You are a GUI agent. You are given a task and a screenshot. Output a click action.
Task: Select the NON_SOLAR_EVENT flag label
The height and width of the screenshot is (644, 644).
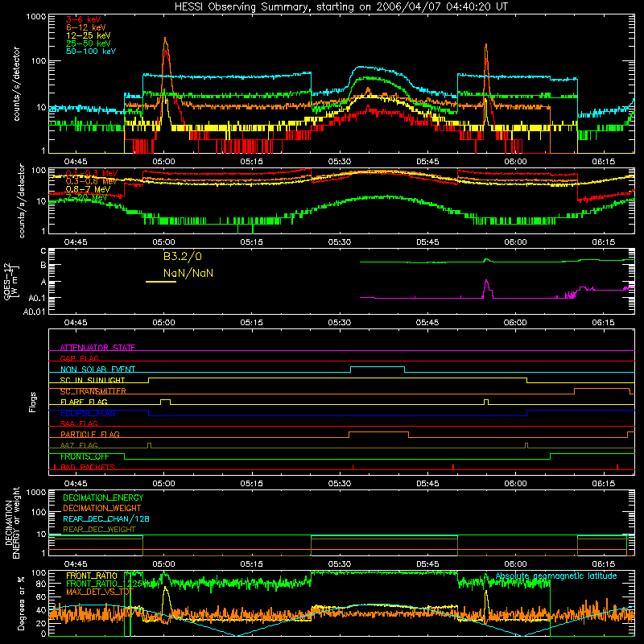point(97,369)
